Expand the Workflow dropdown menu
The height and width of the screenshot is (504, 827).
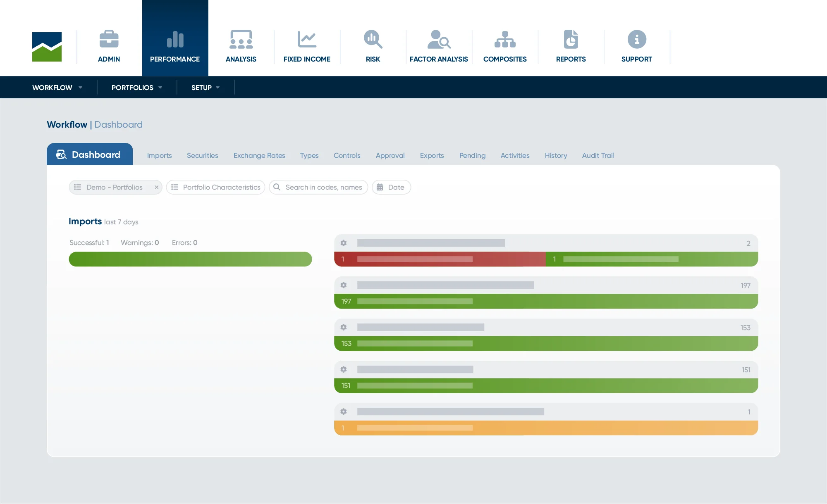tap(57, 88)
